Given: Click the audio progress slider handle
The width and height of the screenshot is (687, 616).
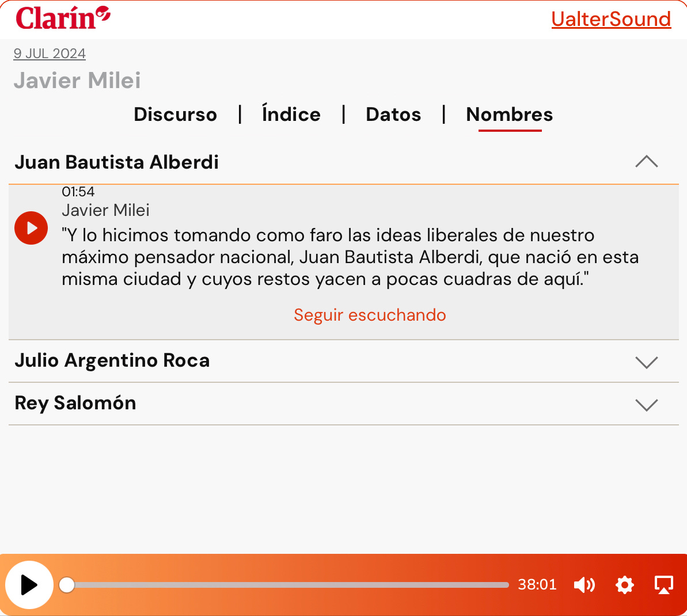Looking at the screenshot, I should 67,585.
